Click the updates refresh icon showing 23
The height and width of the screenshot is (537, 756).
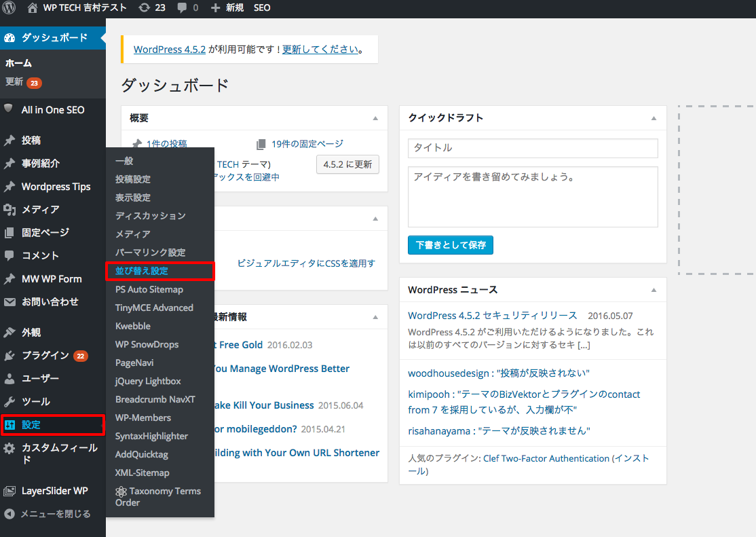click(144, 7)
